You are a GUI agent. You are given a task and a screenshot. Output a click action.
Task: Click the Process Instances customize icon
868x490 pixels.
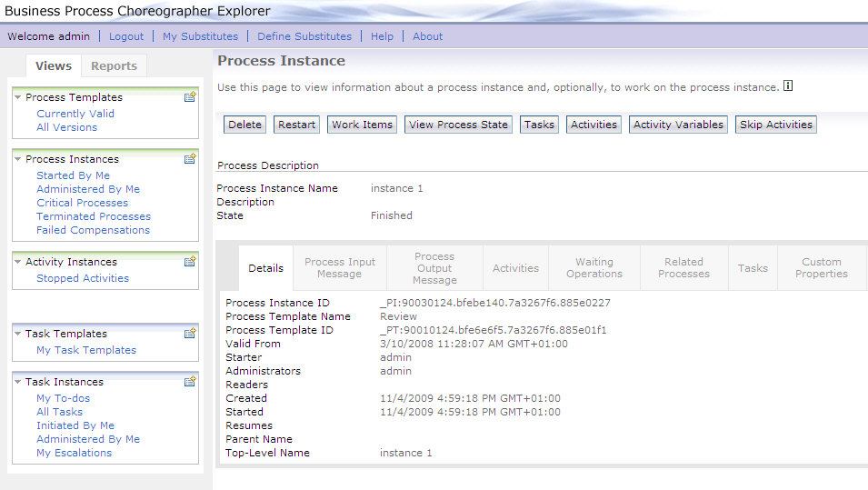click(x=190, y=159)
